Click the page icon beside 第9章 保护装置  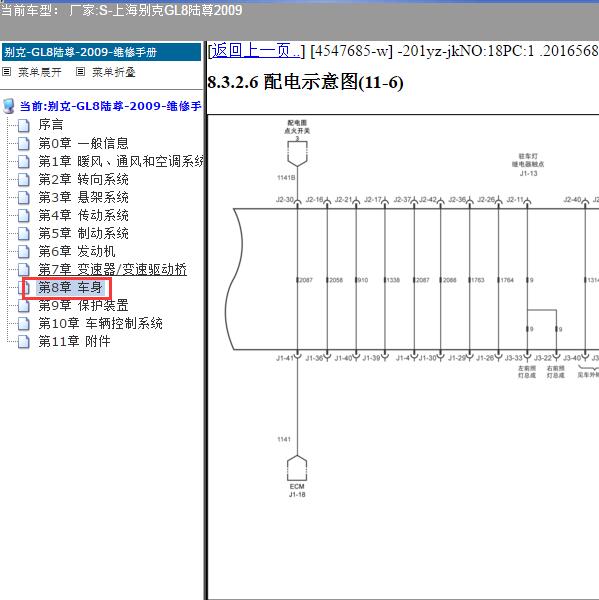pyautogui.click(x=24, y=305)
